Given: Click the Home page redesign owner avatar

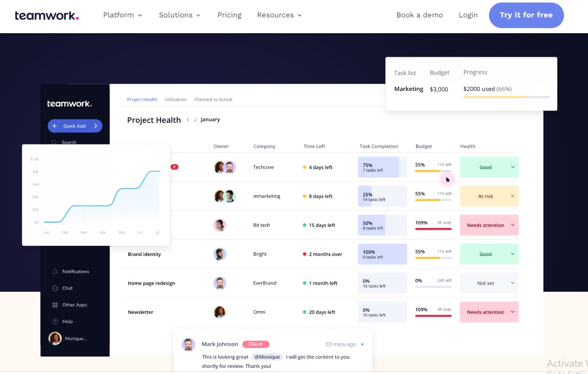Looking at the screenshot, I should point(220,283).
